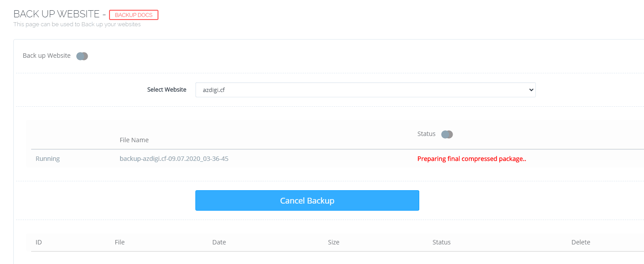Click spinner icon beside Back up Website
Image resolution: width=644 pixels, height=264 pixels.
pyautogui.click(x=82, y=56)
